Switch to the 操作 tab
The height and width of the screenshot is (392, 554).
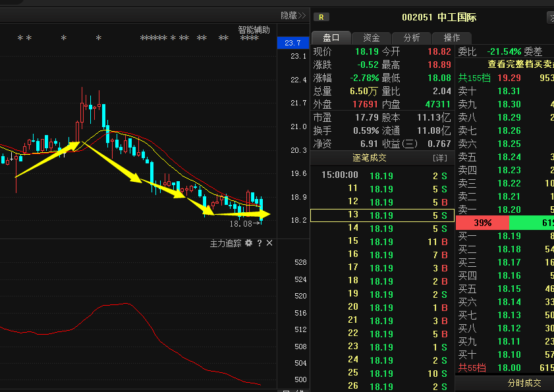pyautogui.click(x=452, y=38)
